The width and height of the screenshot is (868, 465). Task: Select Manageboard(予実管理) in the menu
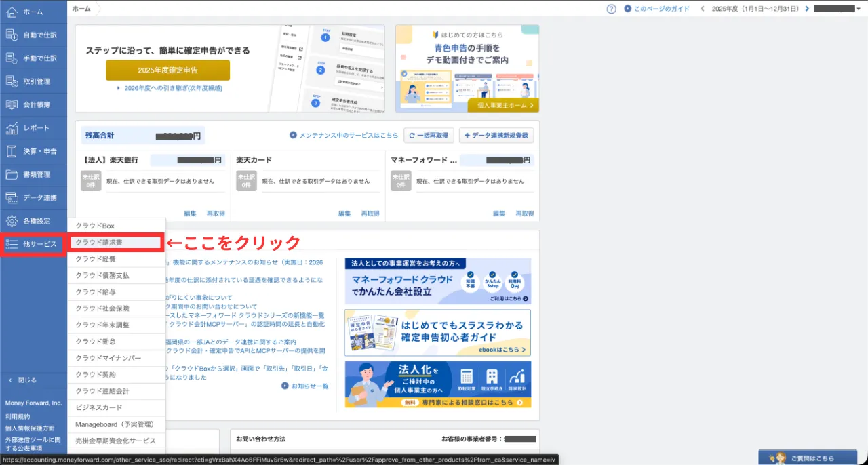(x=117, y=424)
